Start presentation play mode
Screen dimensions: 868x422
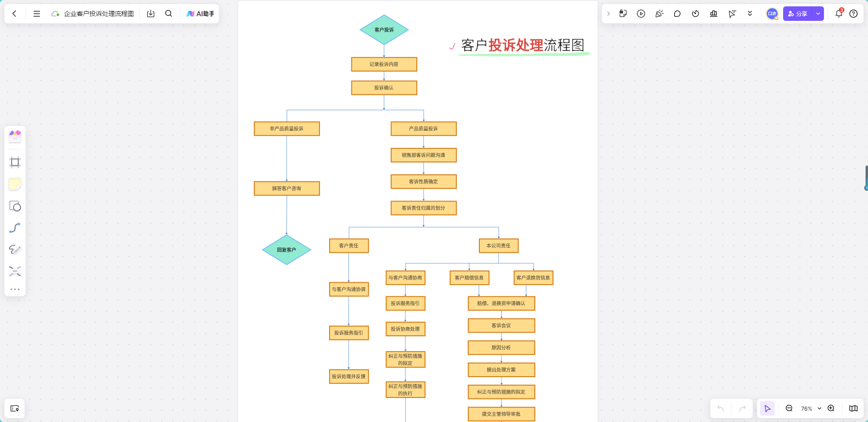[641, 14]
